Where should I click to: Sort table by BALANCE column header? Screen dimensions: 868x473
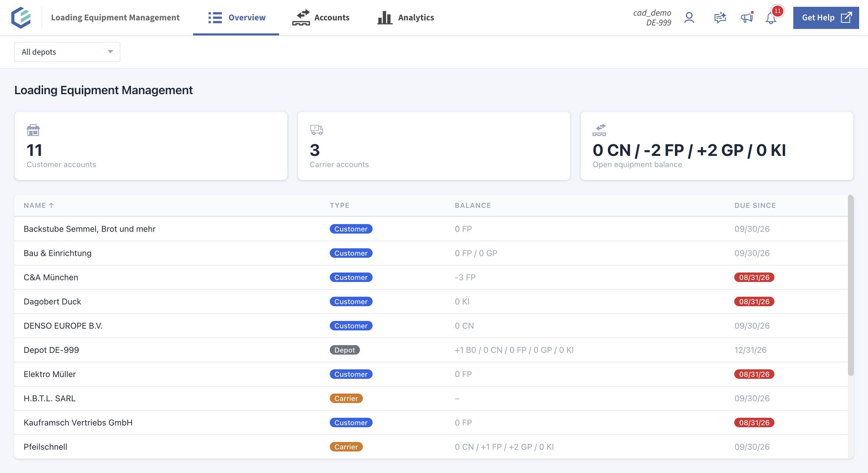point(473,205)
